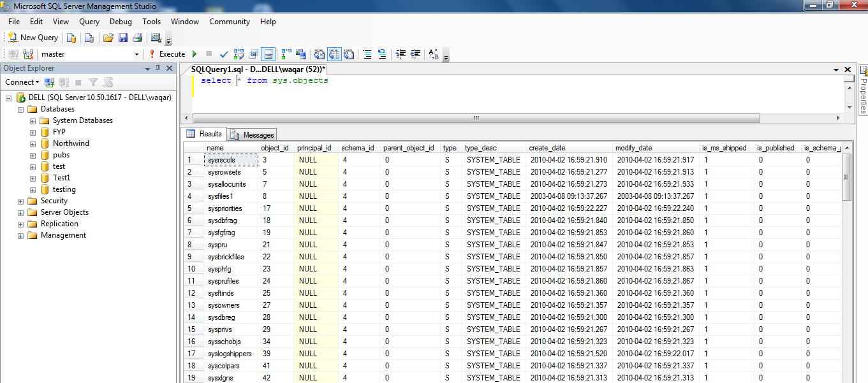Open the Query menu
Screen dimensions: 868x383
pyautogui.click(x=89, y=21)
